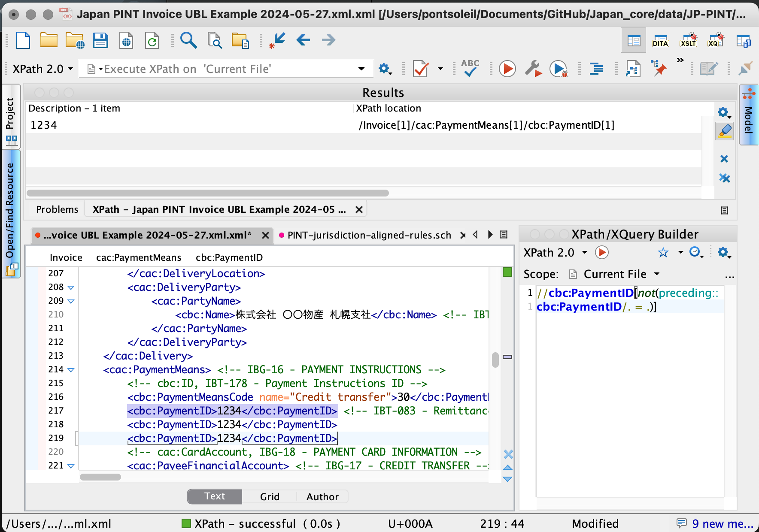Switch to PINT-jurisdiction-aligned-rules.sch tab
Viewport: 759px width, 532px height.
pos(369,235)
